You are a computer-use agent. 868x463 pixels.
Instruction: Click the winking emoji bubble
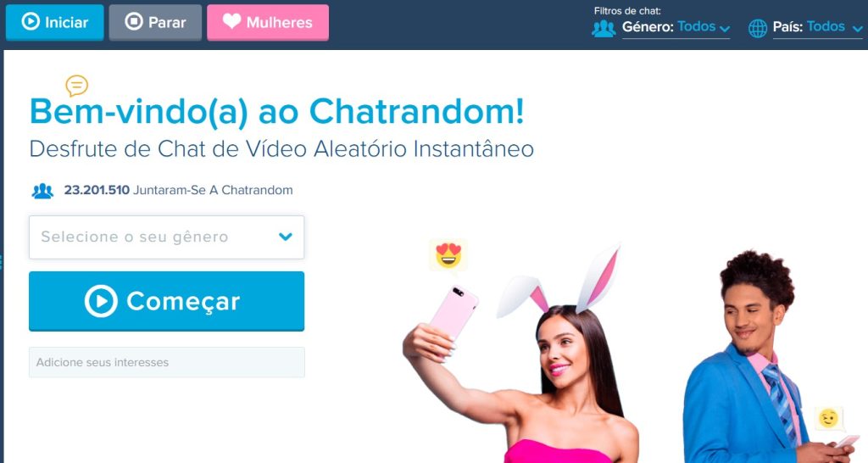tap(829, 418)
